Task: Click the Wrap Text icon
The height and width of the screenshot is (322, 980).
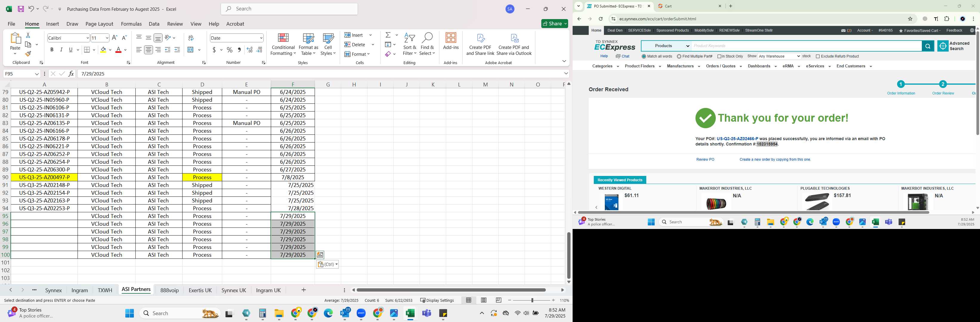Action: pyautogui.click(x=191, y=38)
